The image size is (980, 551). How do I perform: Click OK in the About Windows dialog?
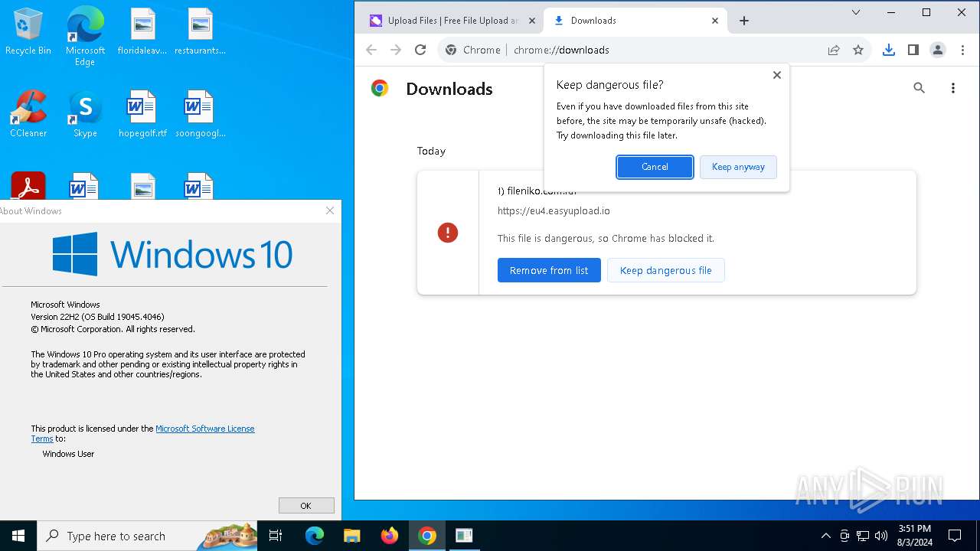point(306,505)
